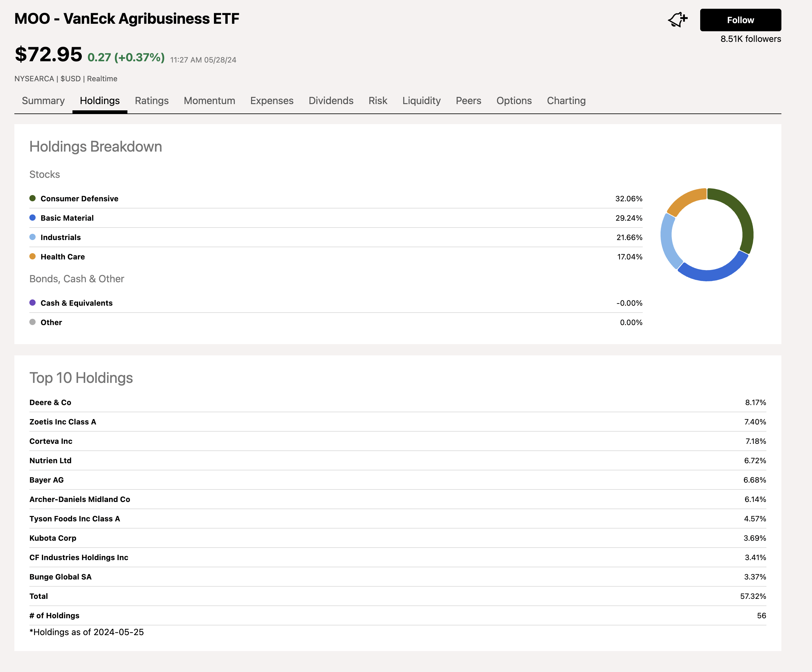The image size is (812, 672).
Task: Click the Health Care orange dot
Action: pos(32,257)
